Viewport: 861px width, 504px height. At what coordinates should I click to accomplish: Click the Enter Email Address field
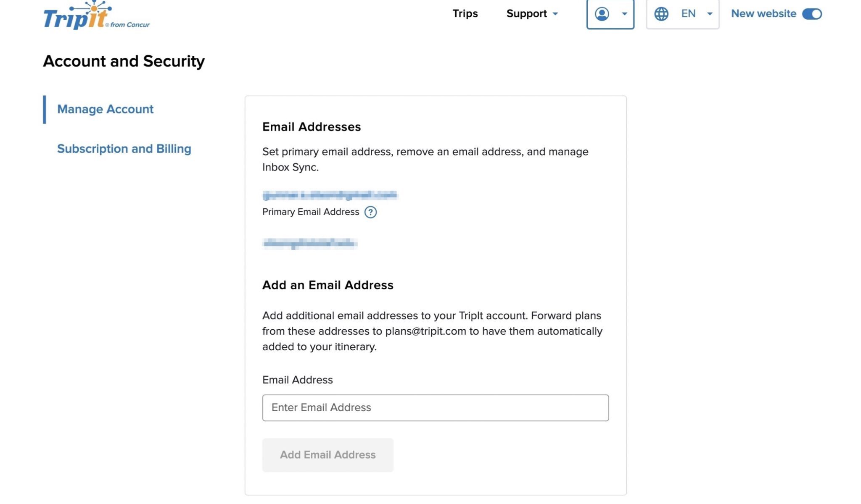coord(435,407)
